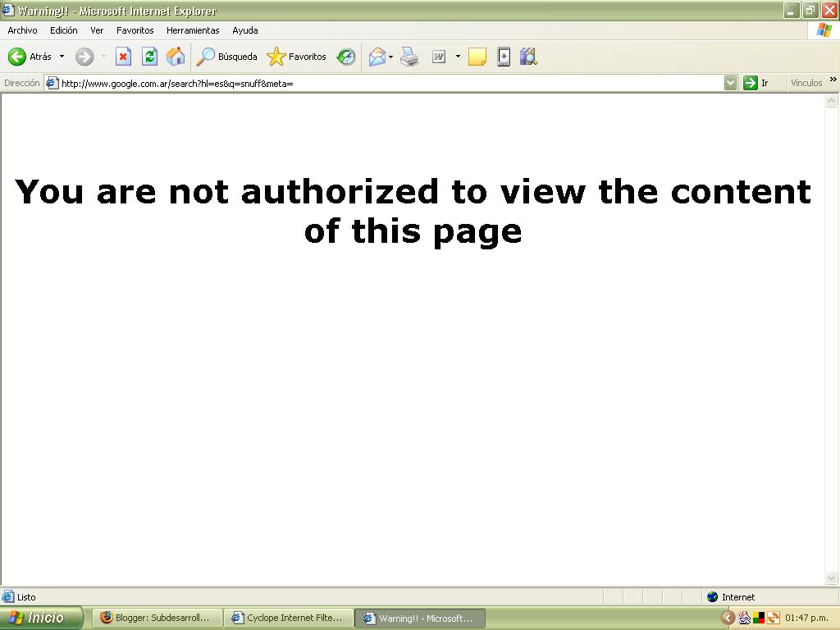Click the books with magnifier research icon
The image size is (840, 630).
[x=528, y=57]
